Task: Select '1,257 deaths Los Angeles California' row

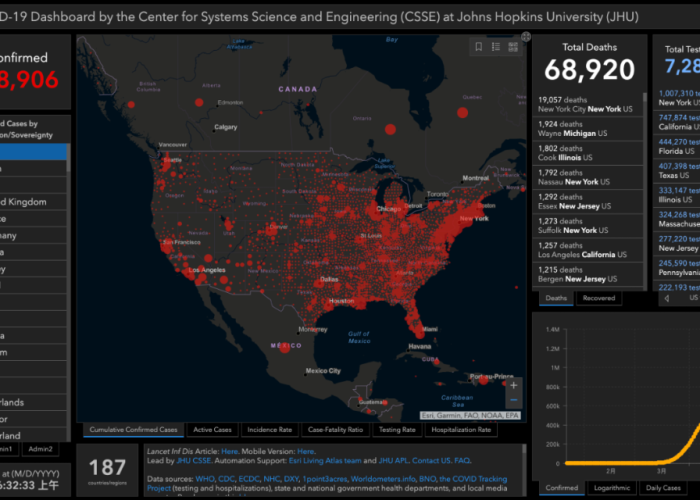Action: click(x=588, y=250)
